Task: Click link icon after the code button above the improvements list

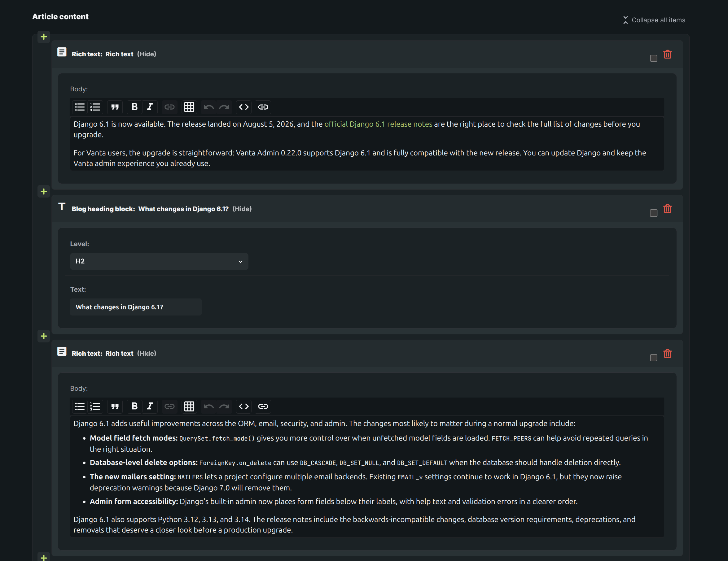Action: [x=263, y=406]
